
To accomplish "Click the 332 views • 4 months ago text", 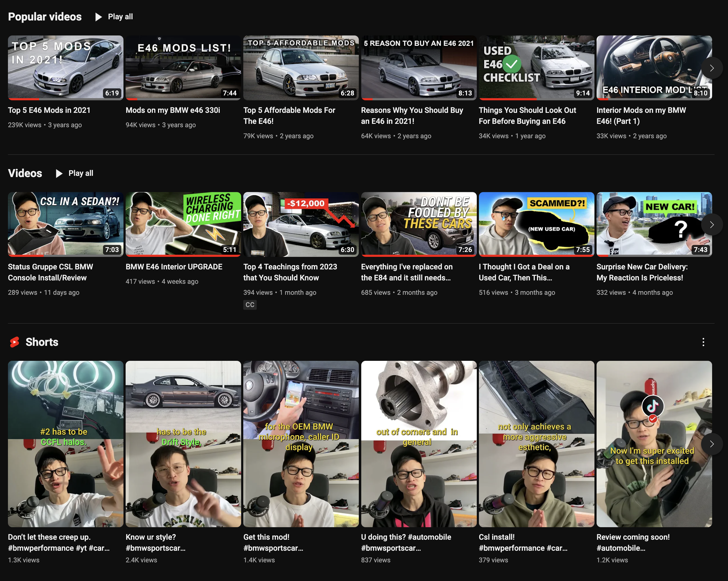I will point(634,293).
